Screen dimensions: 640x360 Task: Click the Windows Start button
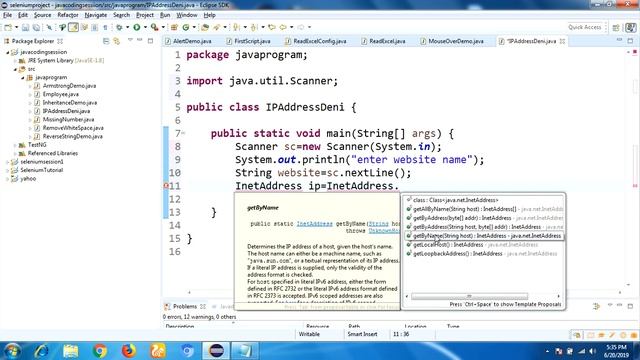click(12, 351)
